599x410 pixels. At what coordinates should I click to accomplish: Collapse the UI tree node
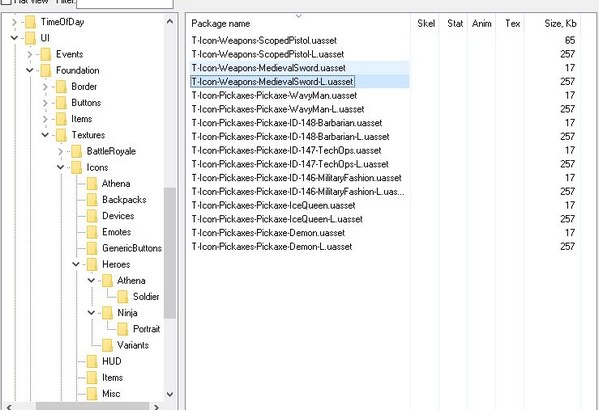pos(14,38)
